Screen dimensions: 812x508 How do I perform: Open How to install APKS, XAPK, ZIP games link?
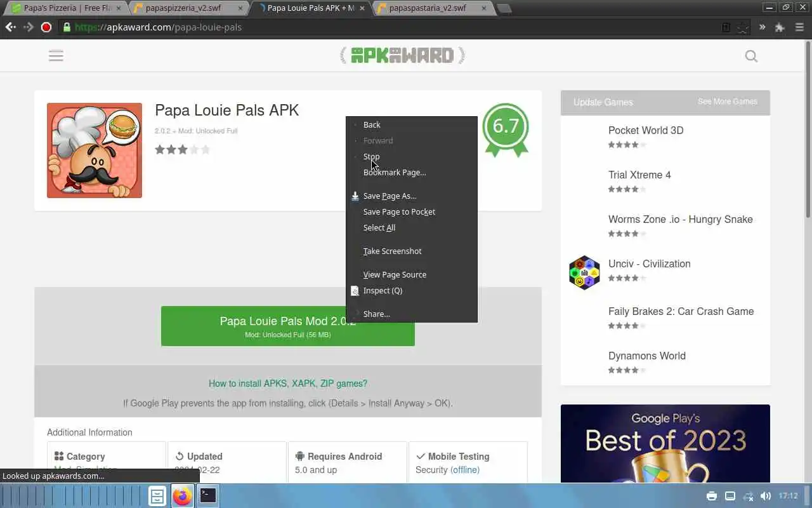tap(287, 384)
